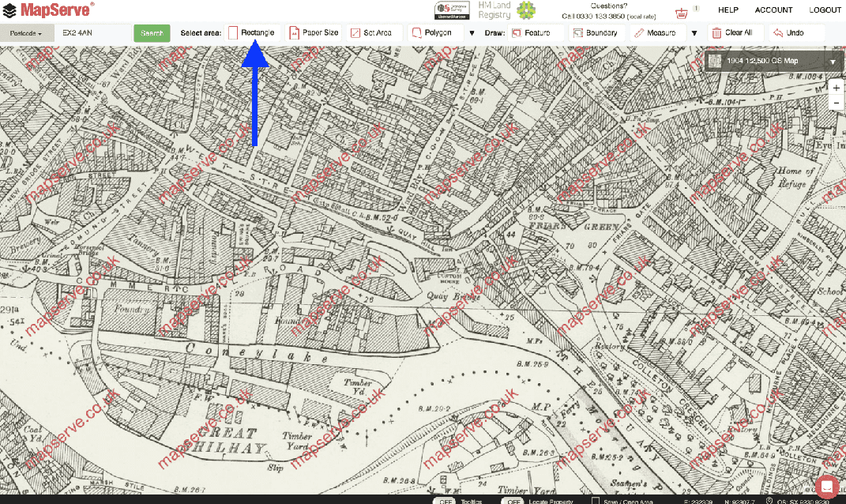Expand the Draw tools dropdown arrow
This screenshot has height=504, width=846.
[694, 33]
